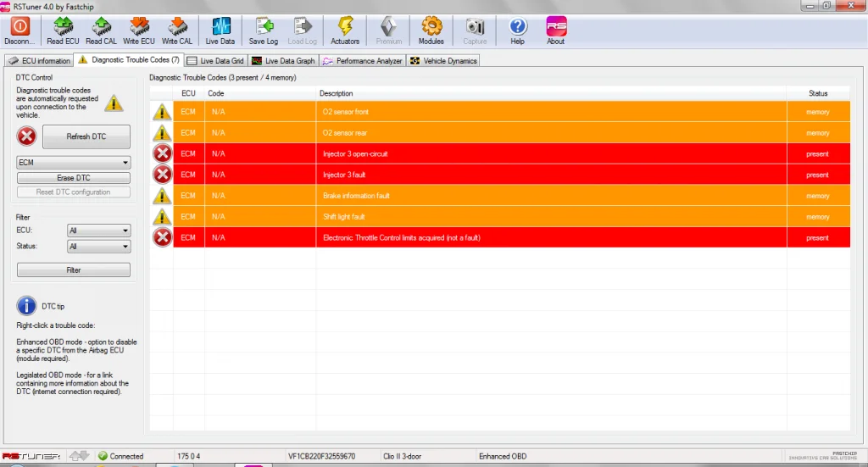
Task: Click the Premium toolbar icon
Action: coord(388,26)
